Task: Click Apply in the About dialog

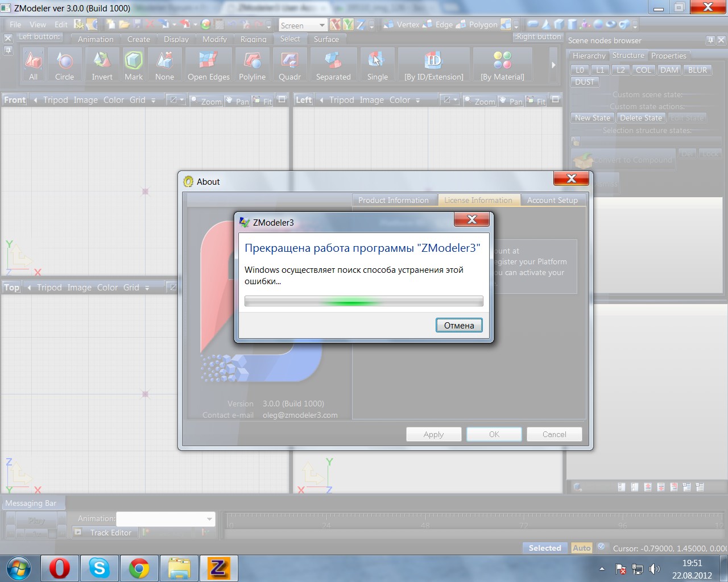Action: tap(433, 434)
